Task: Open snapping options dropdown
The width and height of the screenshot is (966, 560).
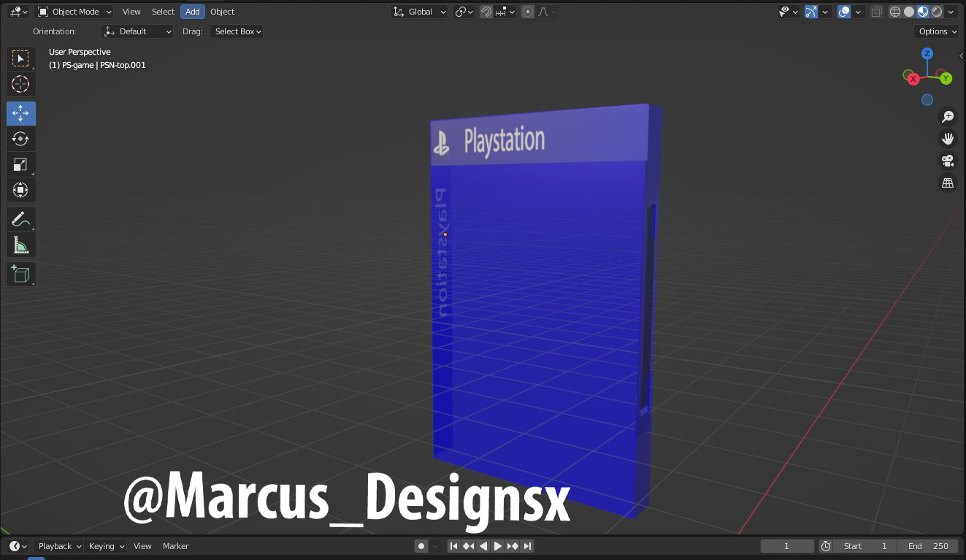Action: tap(506, 12)
